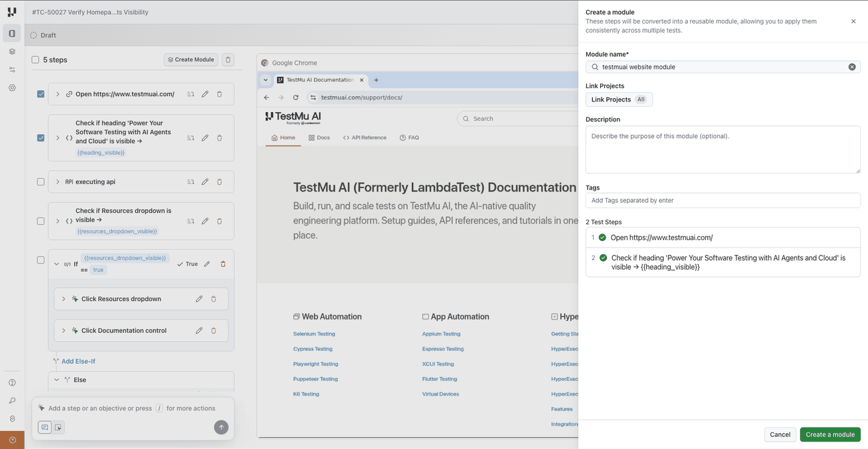Collapse the Else block
This screenshot has height=449, width=868.
pos(57,380)
